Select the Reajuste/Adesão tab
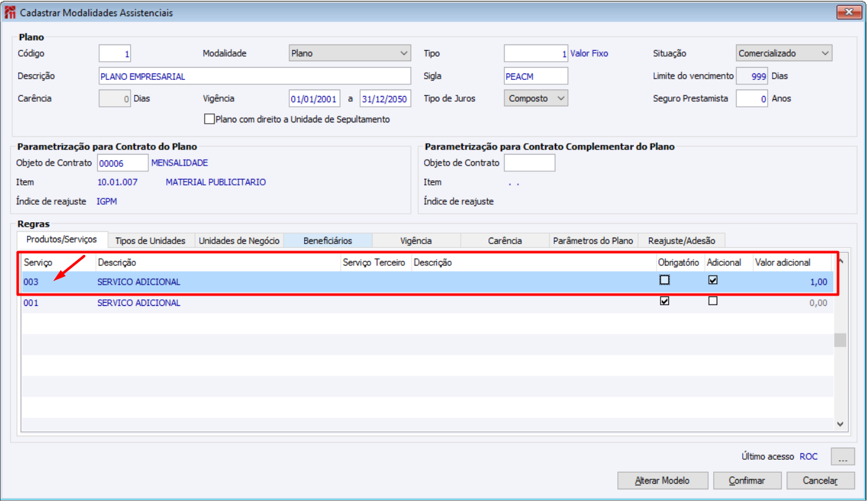 [681, 241]
